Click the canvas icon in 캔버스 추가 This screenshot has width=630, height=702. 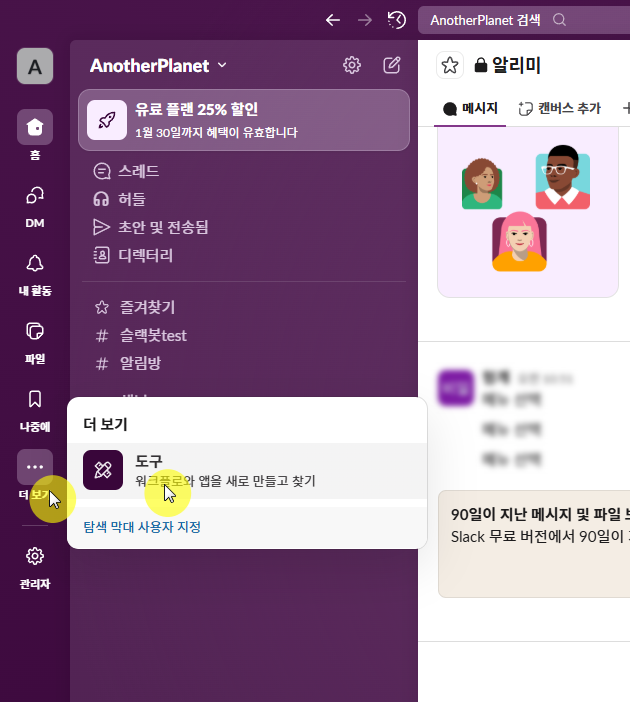click(526, 108)
